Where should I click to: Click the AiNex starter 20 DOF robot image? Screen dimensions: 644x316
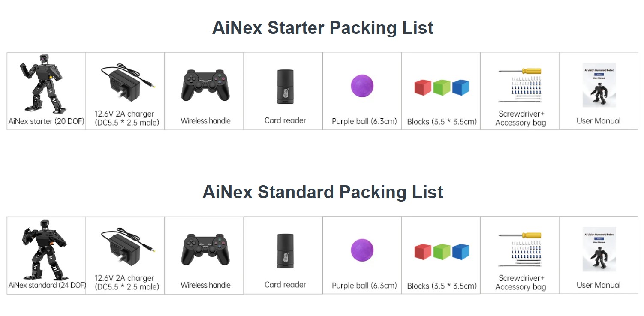click(x=41, y=84)
